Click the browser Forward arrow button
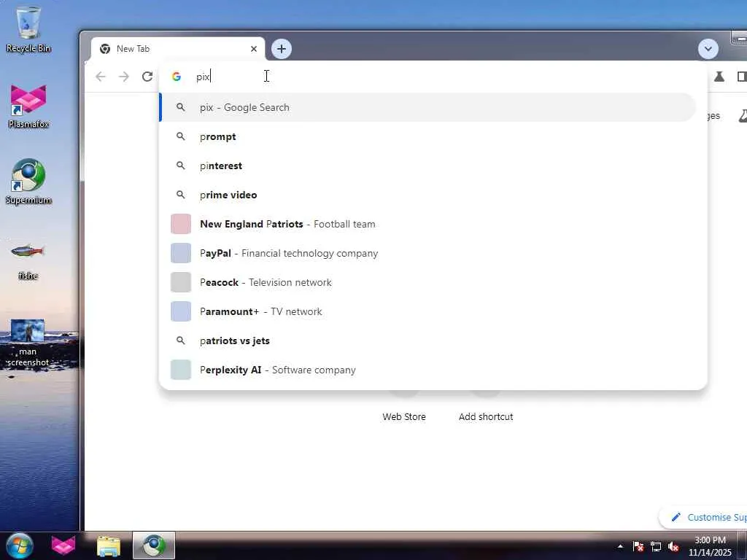This screenshot has height=560, width=747. click(124, 77)
